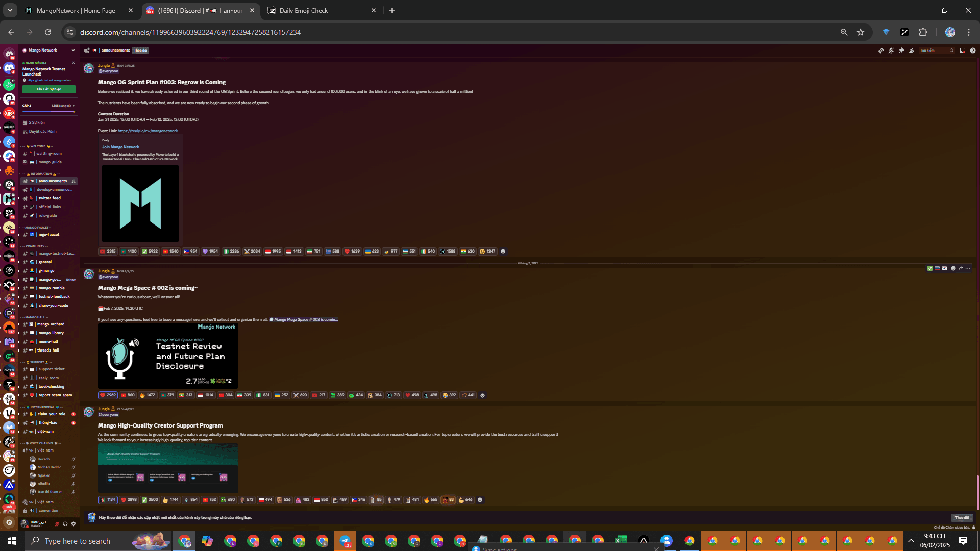980x551 pixels.
Task: Toggle green check 5932 reaction
Action: click(150, 252)
